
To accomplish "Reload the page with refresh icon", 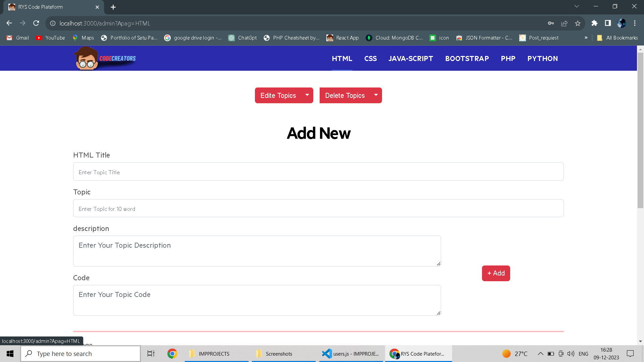I will pyautogui.click(x=36, y=23).
